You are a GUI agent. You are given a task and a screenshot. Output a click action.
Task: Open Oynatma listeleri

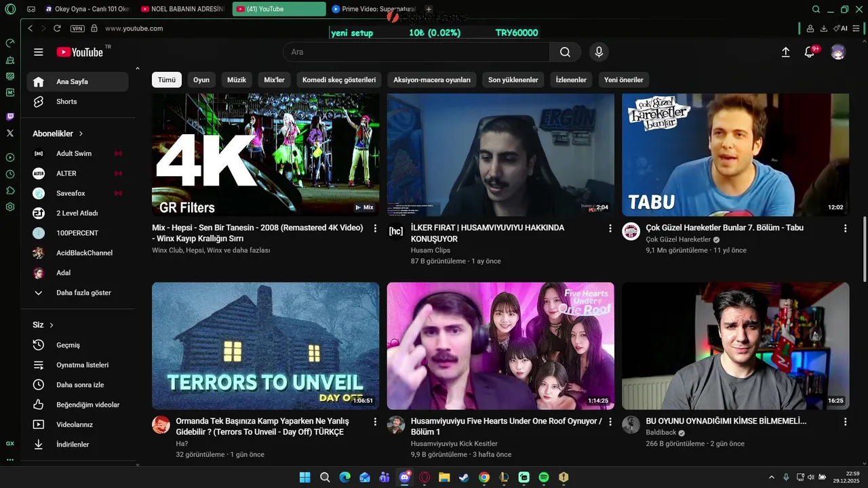[78, 365]
